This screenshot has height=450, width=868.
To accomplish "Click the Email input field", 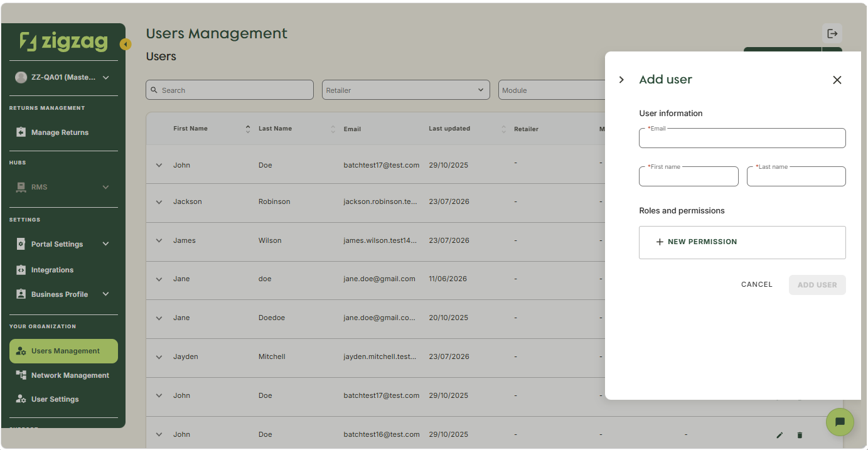I will [x=742, y=138].
